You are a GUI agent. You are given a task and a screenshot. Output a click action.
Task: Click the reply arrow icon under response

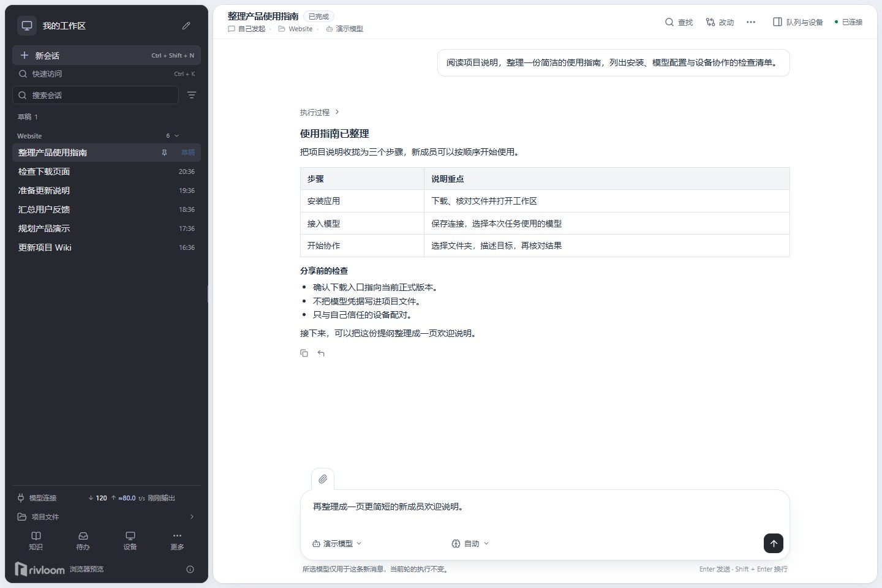point(321,353)
